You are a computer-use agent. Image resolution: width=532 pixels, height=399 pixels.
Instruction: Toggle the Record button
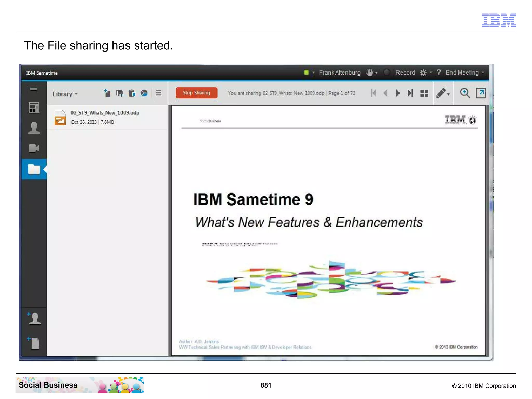[400, 72]
